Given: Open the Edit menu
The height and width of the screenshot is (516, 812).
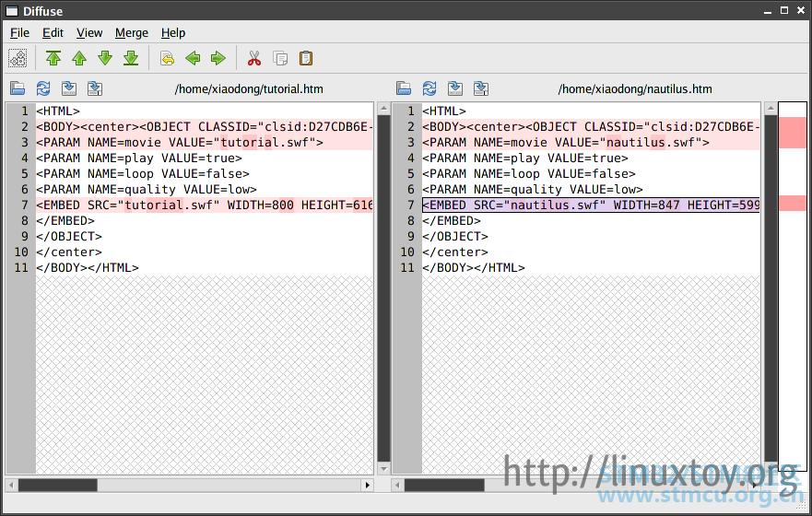Looking at the screenshot, I should pos(53,32).
